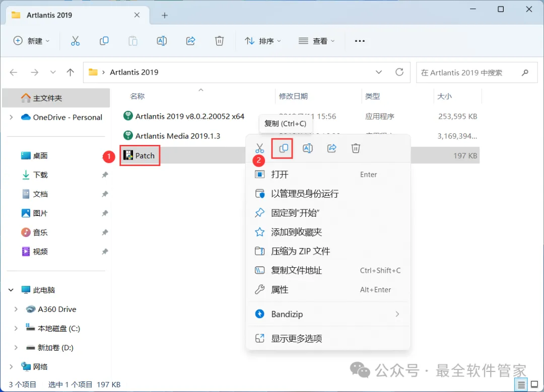Open the 新建 dropdown
Viewport: 544px width, 392px height.
click(x=32, y=41)
